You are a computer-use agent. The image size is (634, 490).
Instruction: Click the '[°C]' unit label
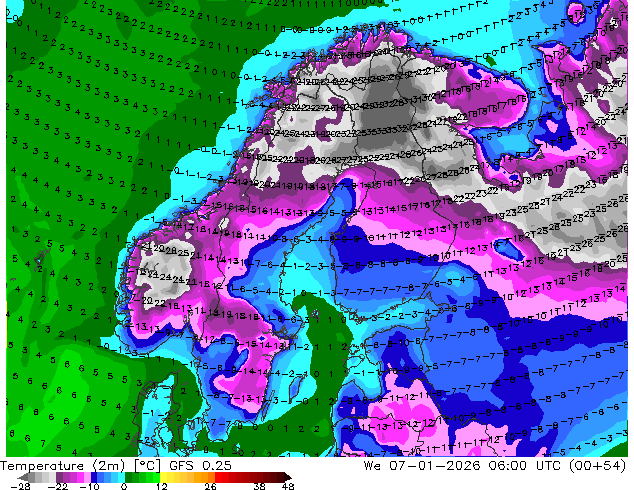tap(148, 466)
